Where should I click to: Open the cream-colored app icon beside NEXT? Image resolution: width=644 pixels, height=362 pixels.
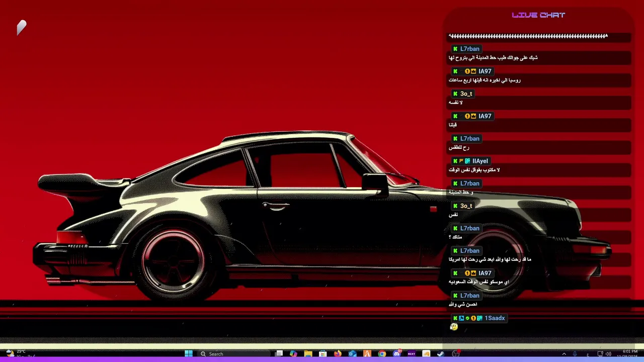(426, 354)
